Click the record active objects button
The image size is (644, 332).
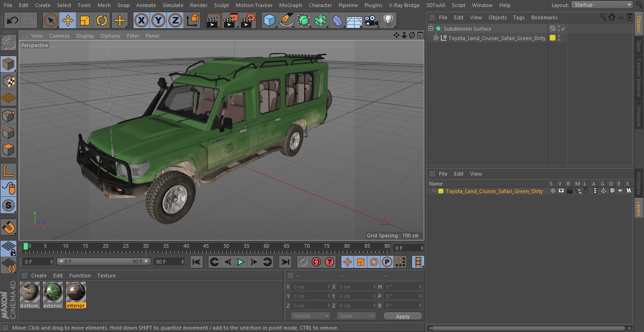303,262
